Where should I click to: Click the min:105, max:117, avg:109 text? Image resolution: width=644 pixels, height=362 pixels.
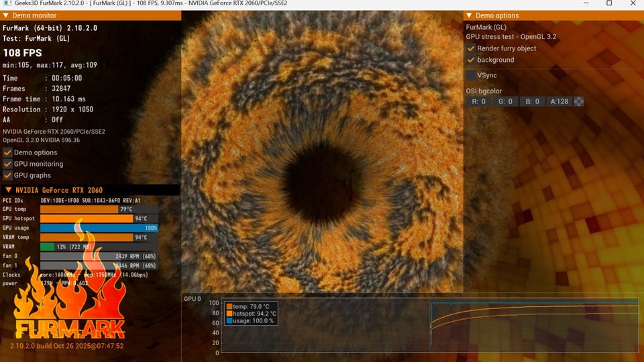click(x=50, y=65)
